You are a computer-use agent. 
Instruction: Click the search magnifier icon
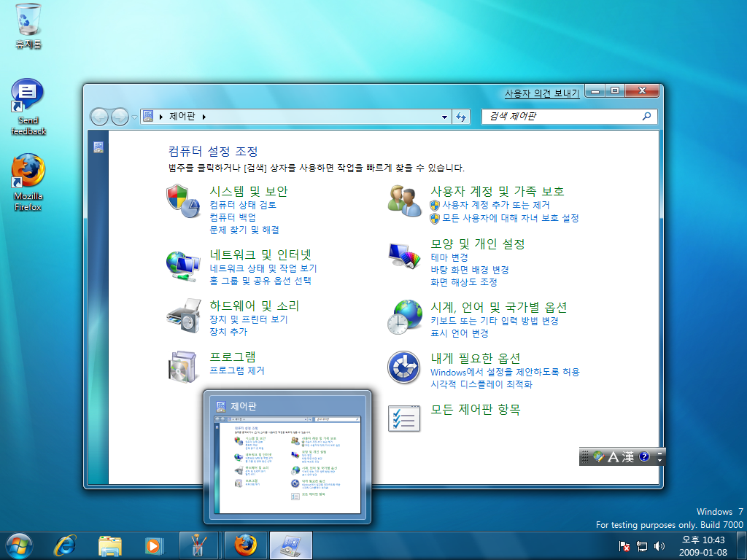(x=646, y=116)
